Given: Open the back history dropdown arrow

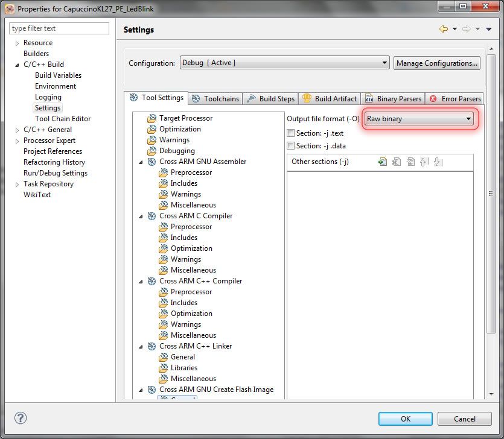Looking at the screenshot, I should point(455,29).
